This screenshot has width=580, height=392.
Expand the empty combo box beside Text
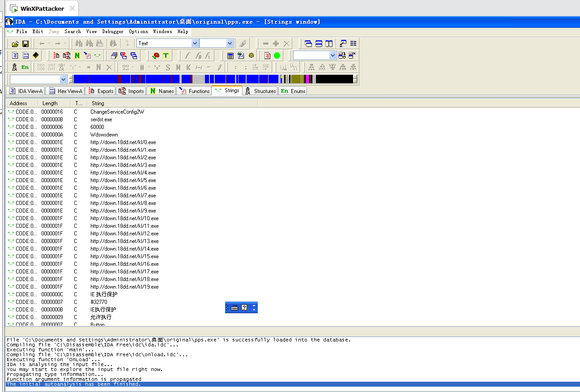tap(230, 43)
